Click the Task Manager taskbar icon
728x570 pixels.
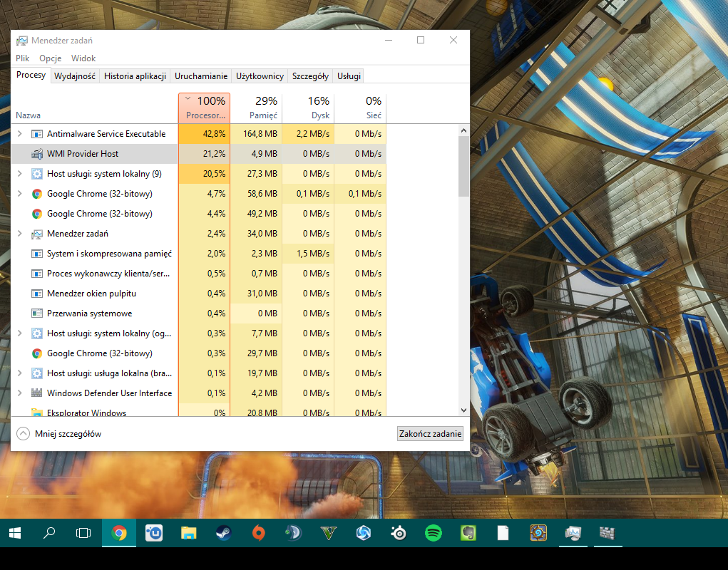click(573, 533)
